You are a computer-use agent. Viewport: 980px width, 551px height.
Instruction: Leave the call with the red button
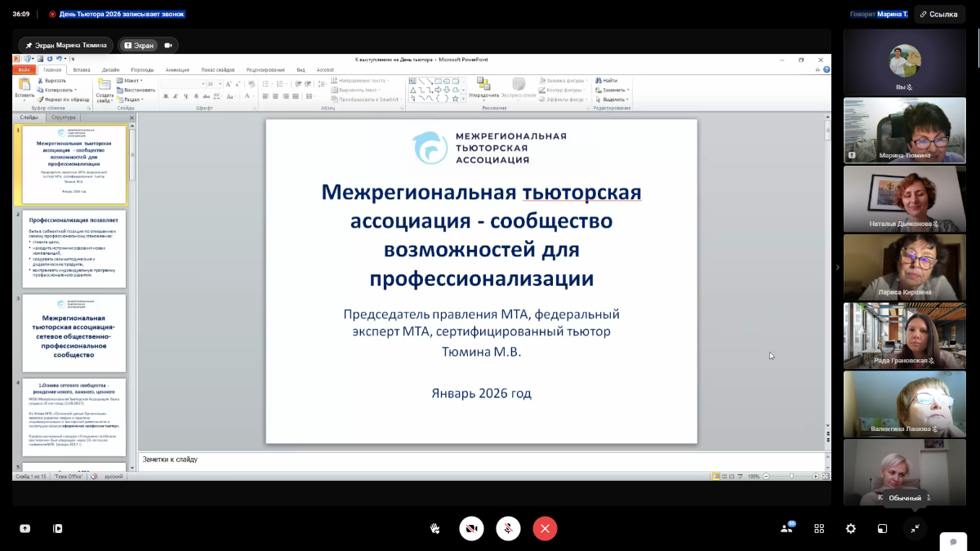tap(545, 528)
